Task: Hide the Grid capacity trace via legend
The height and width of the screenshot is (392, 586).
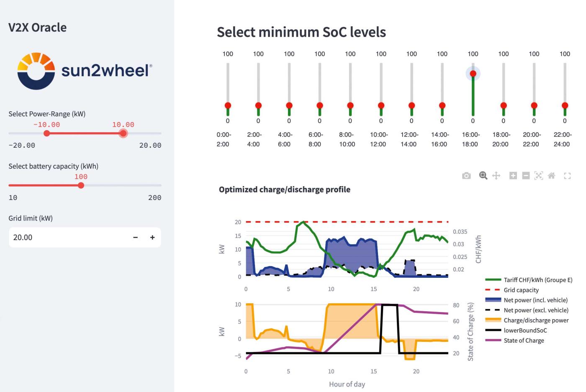Action: [521, 290]
